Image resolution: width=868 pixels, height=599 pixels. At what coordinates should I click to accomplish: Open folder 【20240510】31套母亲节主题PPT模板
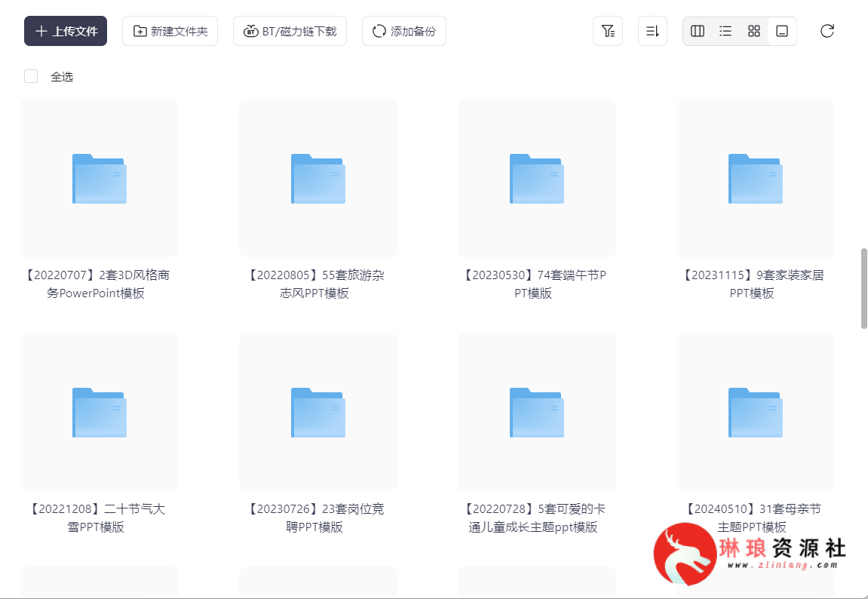[756, 412]
